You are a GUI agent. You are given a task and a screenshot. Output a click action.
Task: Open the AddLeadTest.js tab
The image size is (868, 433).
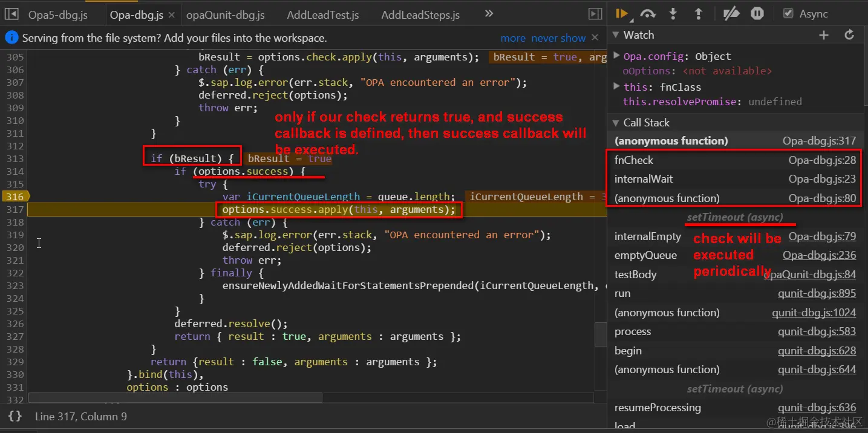click(x=323, y=15)
